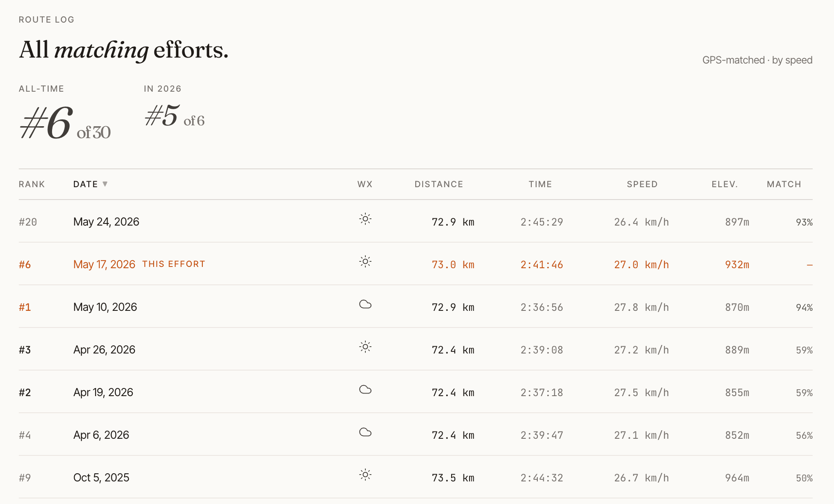
Task: Click the THIS EFFORT label
Action: tap(174, 264)
